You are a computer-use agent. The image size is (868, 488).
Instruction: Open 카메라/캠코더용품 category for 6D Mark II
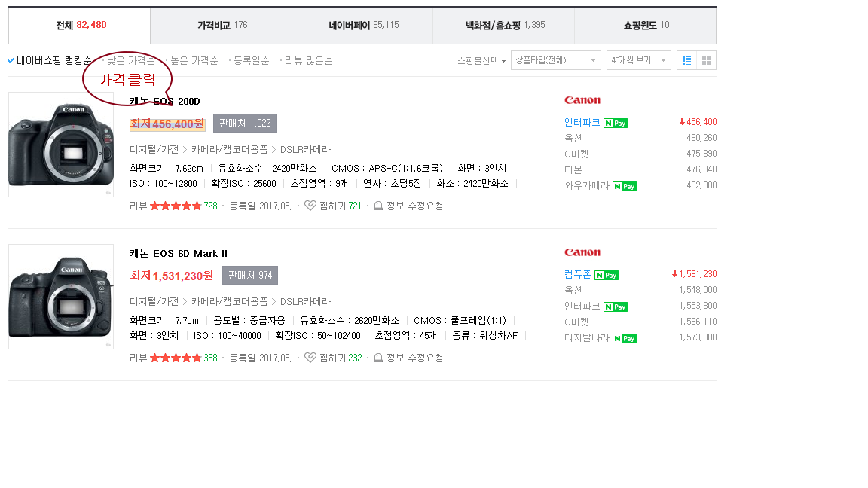[229, 301]
